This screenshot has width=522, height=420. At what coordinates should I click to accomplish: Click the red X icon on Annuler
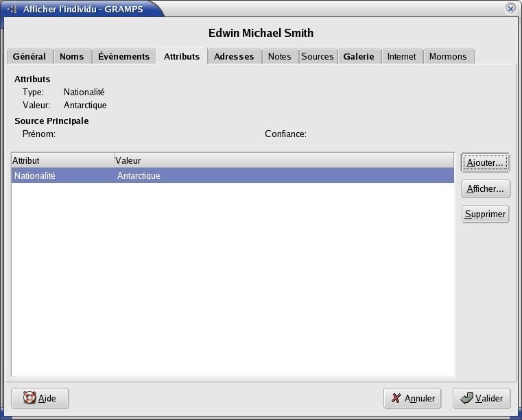tap(396, 398)
